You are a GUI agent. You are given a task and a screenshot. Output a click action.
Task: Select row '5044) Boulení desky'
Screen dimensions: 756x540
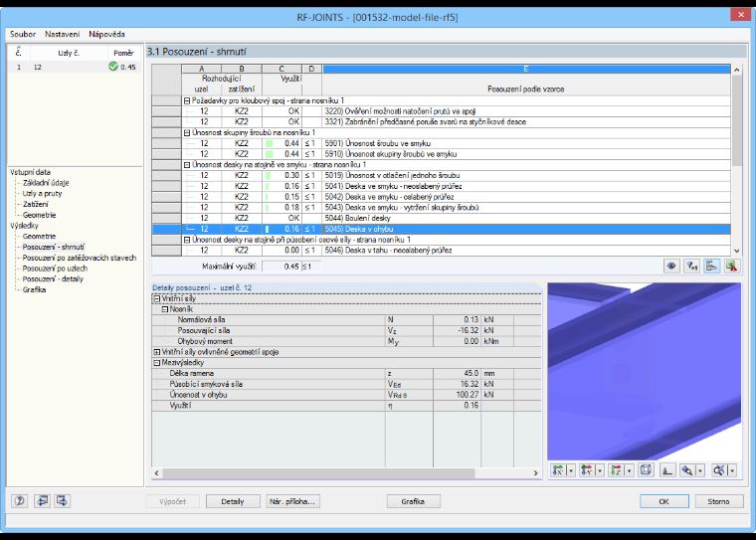pos(441,218)
